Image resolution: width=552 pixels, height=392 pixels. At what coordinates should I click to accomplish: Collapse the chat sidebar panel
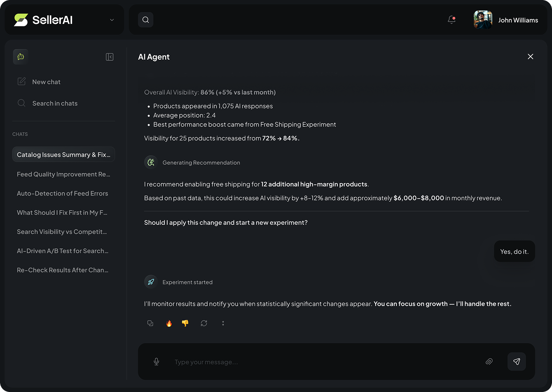pyautogui.click(x=110, y=56)
